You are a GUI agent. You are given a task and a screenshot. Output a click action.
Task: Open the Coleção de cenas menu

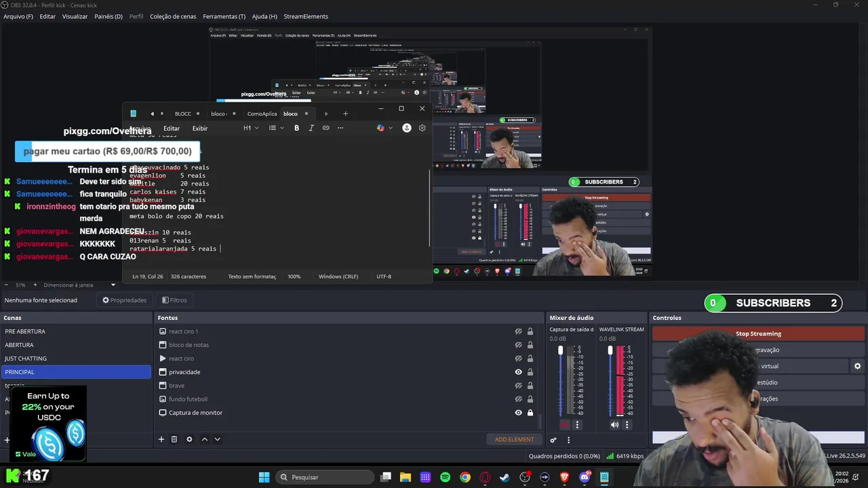coord(173,16)
